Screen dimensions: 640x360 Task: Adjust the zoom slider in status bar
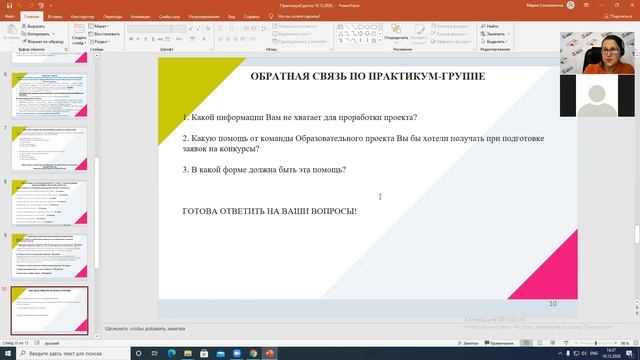tap(596, 343)
